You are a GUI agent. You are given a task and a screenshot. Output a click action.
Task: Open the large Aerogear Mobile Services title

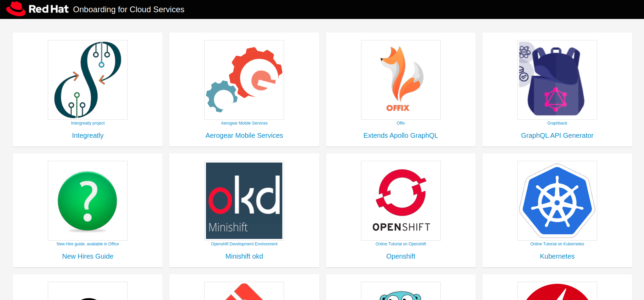(244, 135)
